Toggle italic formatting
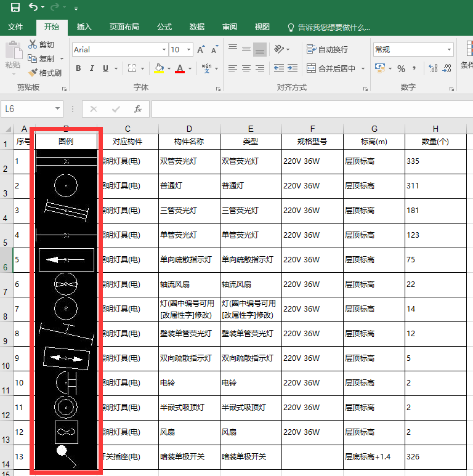 pos(92,68)
